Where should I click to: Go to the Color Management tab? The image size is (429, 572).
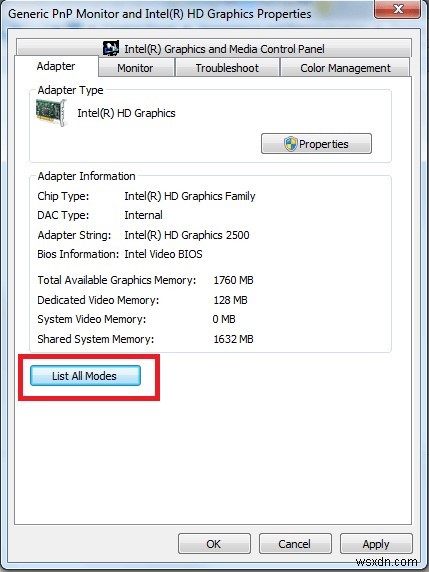pyautogui.click(x=345, y=68)
